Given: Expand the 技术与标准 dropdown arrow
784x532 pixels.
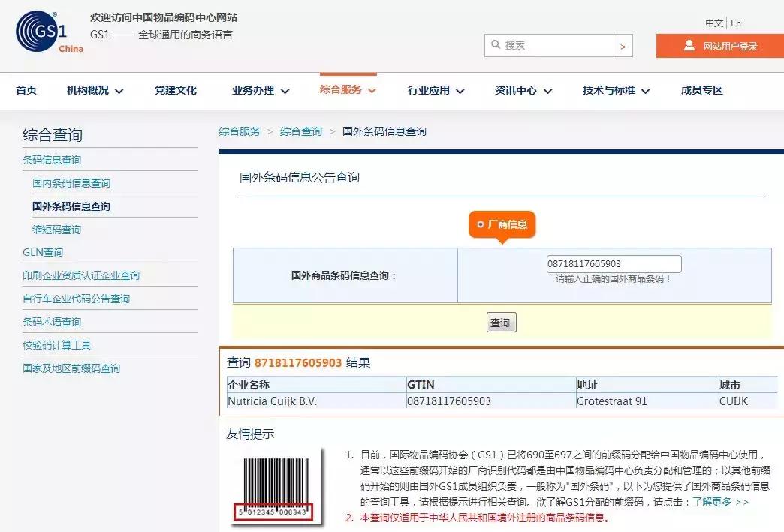Looking at the screenshot, I should click(x=644, y=90).
